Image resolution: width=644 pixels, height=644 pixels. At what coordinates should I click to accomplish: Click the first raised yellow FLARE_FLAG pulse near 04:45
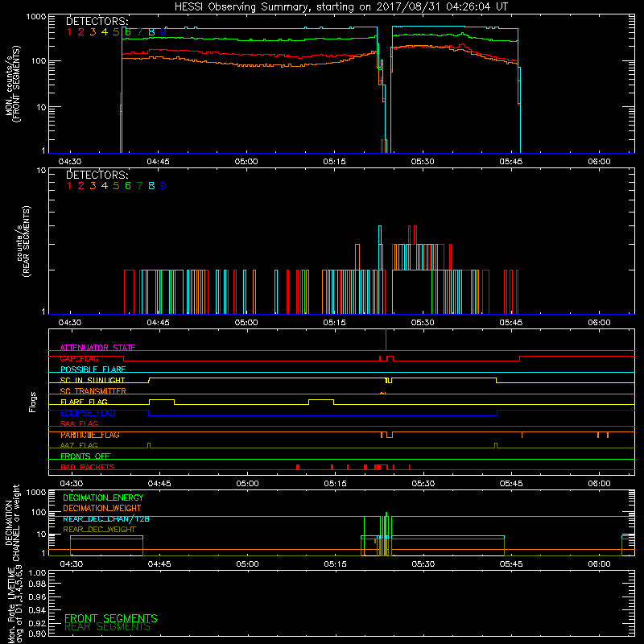[162, 400]
